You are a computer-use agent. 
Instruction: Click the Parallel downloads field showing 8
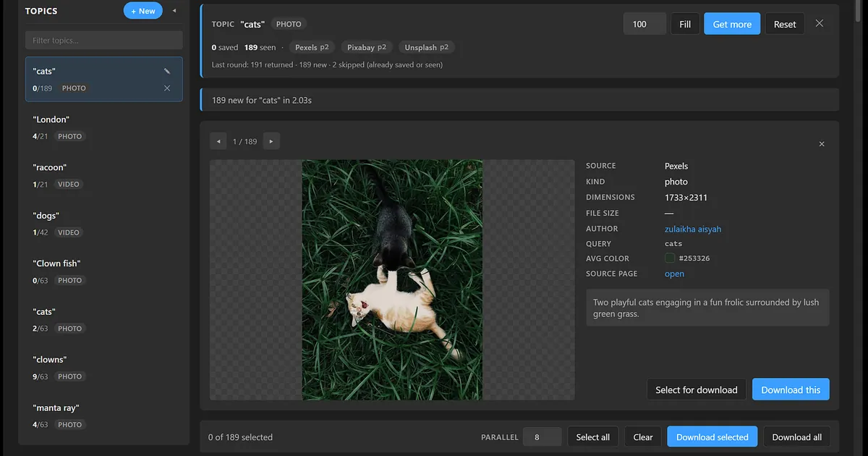click(x=542, y=437)
